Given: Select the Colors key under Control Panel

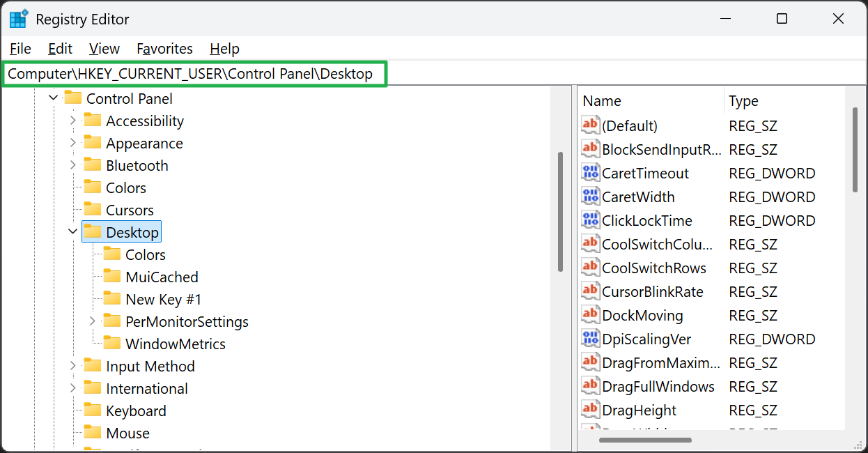Looking at the screenshot, I should point(125,187).
